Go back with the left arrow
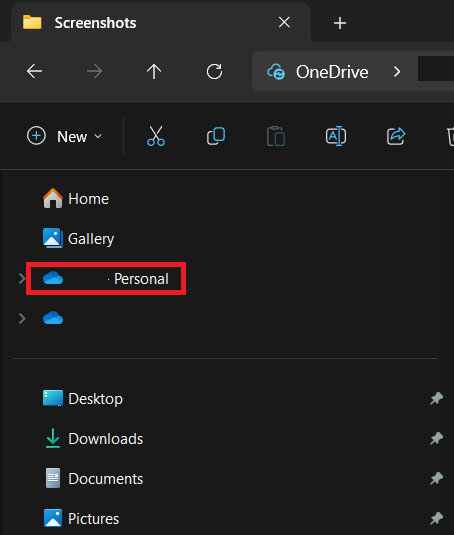 pyautogui.click(x=34, y=72)
